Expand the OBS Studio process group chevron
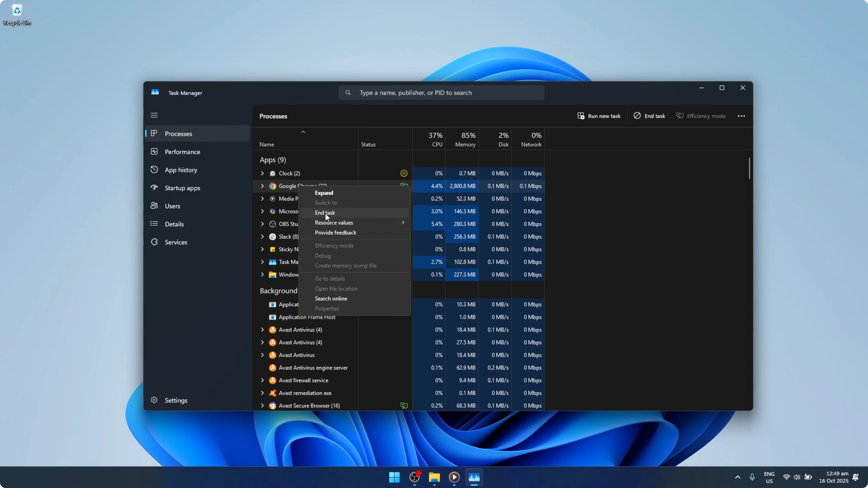This screenshot has width=868, height=488. click(x=262, y=224)
